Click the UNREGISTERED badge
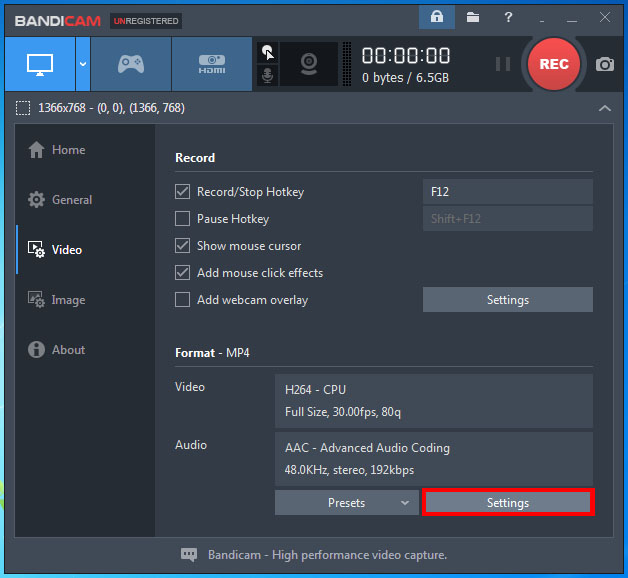Image resolution: width=628 pixels, height=578 pixels. coord(146,21)
